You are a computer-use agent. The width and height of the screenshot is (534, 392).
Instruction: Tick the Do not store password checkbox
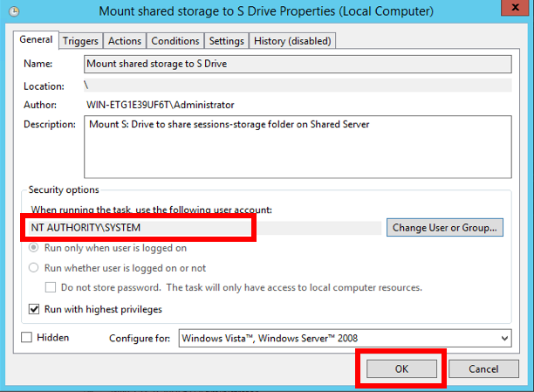click(x=51, y=287)
